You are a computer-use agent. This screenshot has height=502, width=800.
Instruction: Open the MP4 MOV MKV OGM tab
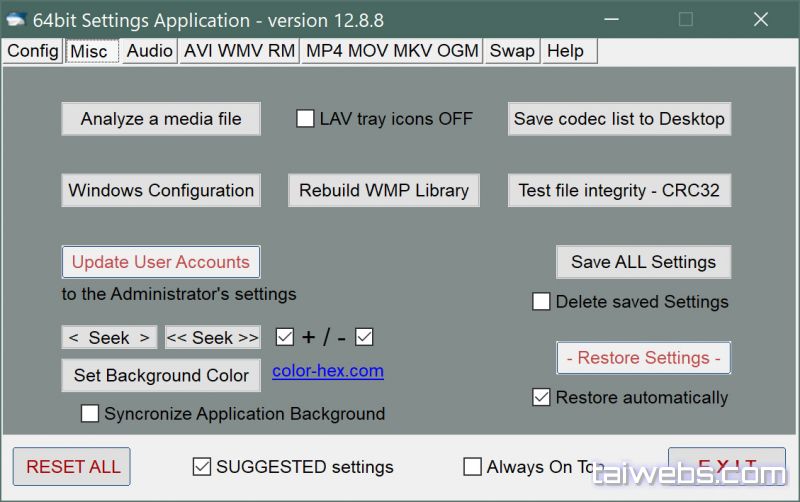tap(392, 51)
